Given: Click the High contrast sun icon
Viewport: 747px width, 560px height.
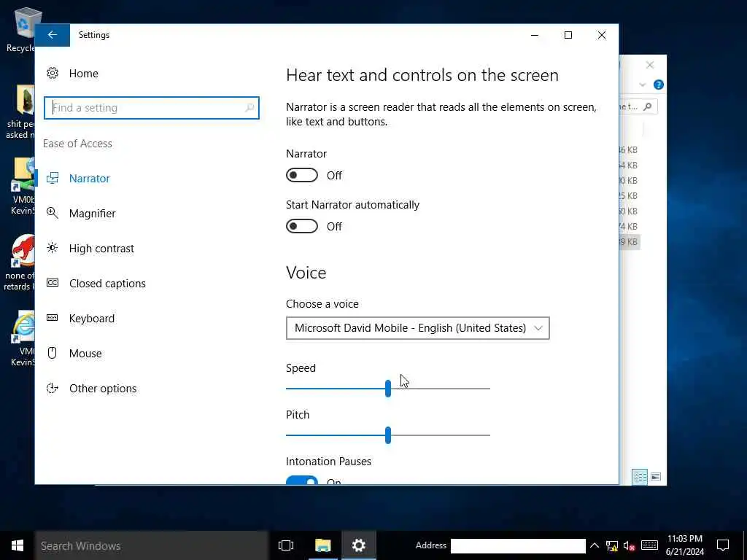Looking at the screenshot, I should pos(53,248).
